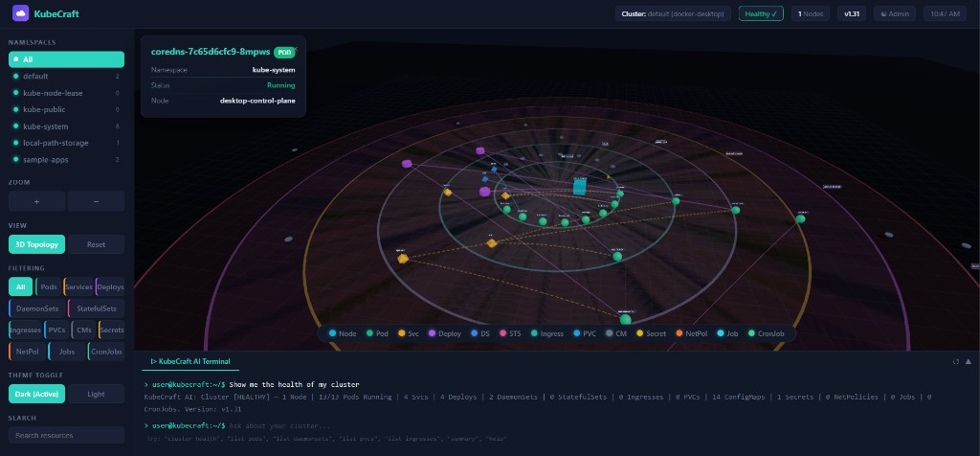Click the DS legend entry
Screen dimensions: 980x456
pyautogui.click(x=480, y=333)
